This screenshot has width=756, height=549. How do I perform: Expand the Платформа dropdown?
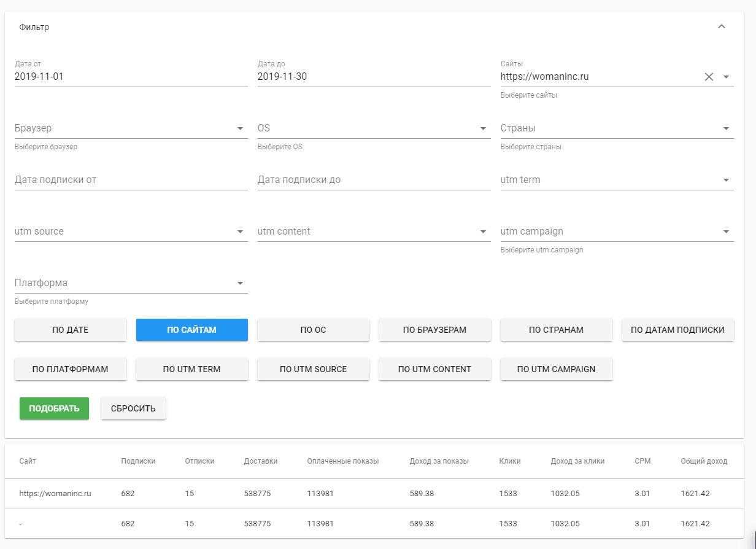pyautogui.click(x=240, y=283)
